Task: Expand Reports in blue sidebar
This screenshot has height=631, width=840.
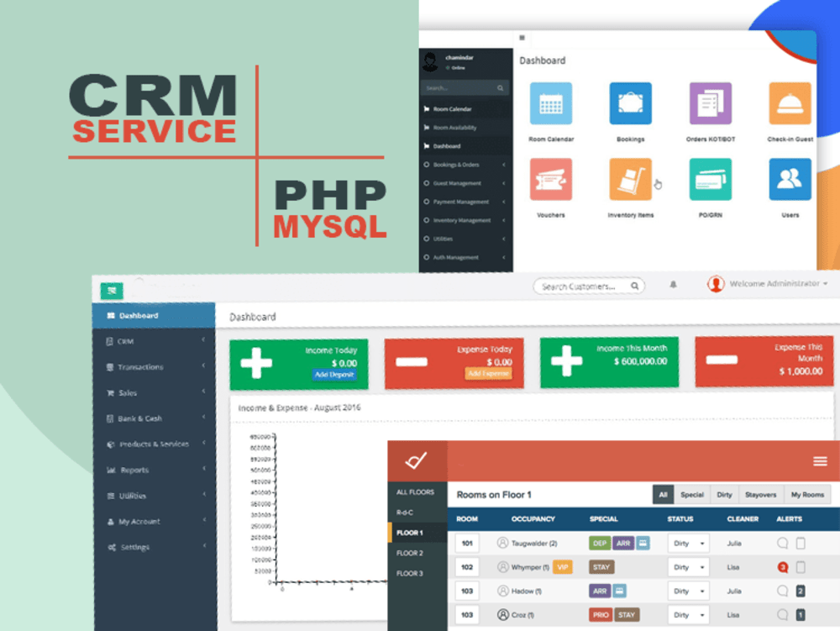Action: pyautogui.click(x=154, y=470)
